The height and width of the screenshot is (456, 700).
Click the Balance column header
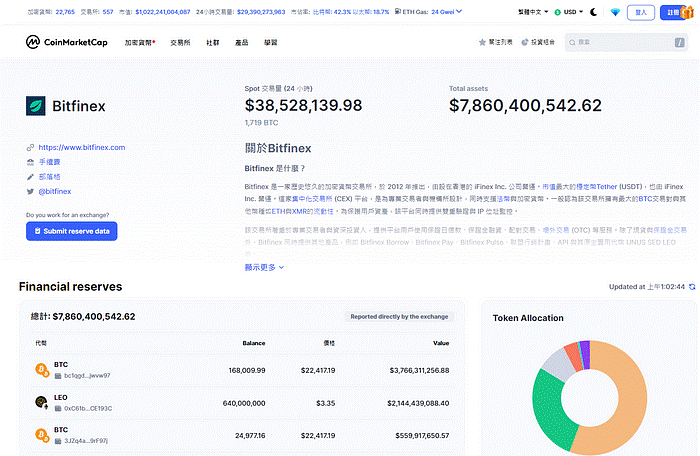[254, 343]
